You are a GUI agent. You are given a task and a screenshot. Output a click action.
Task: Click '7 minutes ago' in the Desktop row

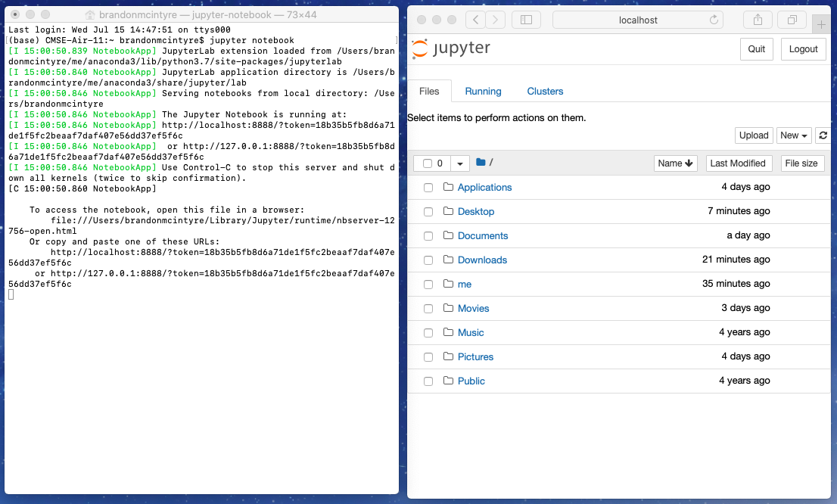click(x=739, y=211)
